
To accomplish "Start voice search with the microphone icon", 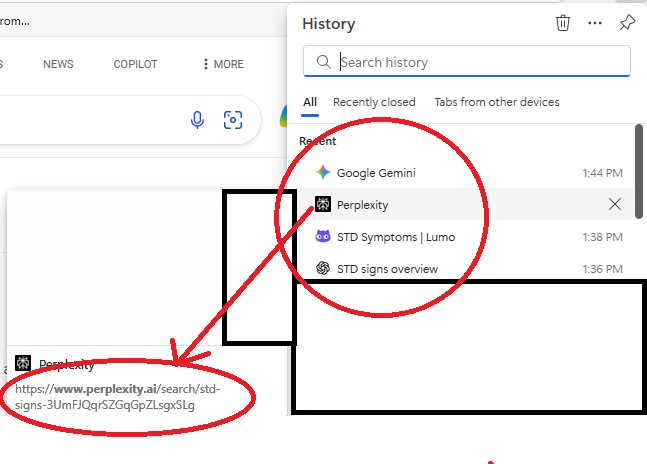I will (x=197, y=120).
